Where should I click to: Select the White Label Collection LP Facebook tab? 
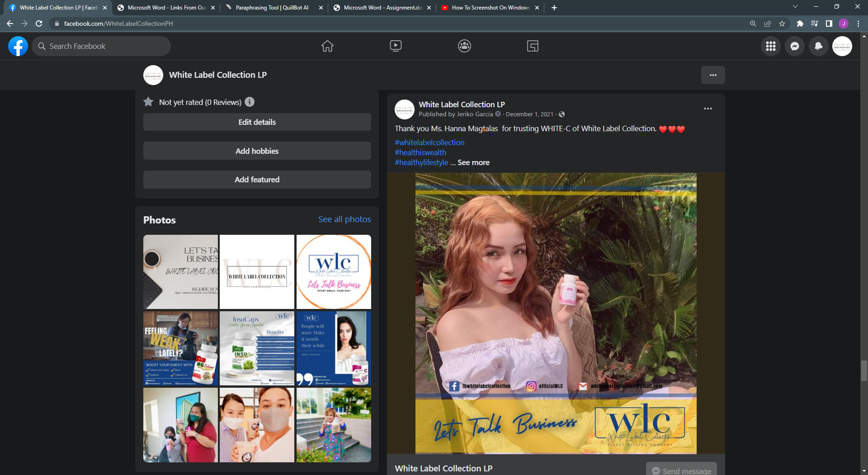(58, 8)
